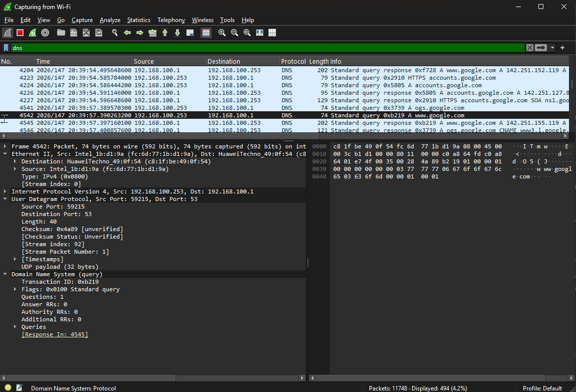Image resolution: width=576 pixels, height=392 pixels.
Task: Expand the Queries node
Action: (15, 327)
